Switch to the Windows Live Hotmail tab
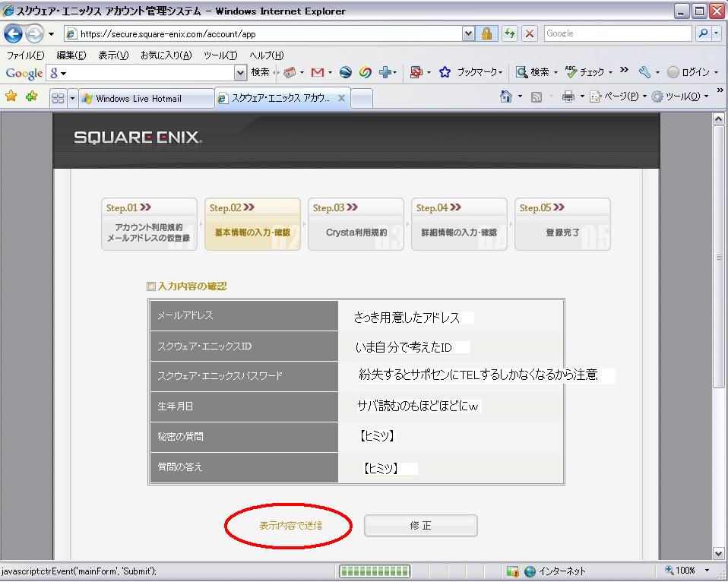728x582 pixels. coord(146,98)
